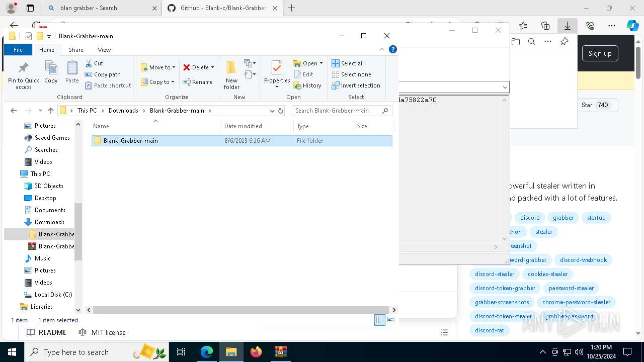Switch to Details view layout
This screenshot has width=644, height=362.
[x=380, y=320]
